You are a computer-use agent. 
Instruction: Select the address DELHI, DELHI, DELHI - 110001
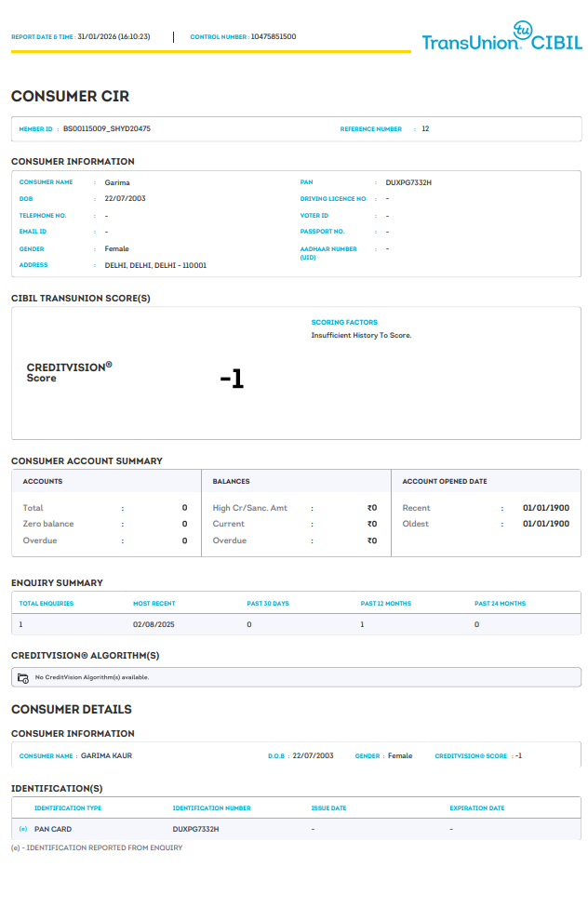pyautogui.click(x=155, y=265)
